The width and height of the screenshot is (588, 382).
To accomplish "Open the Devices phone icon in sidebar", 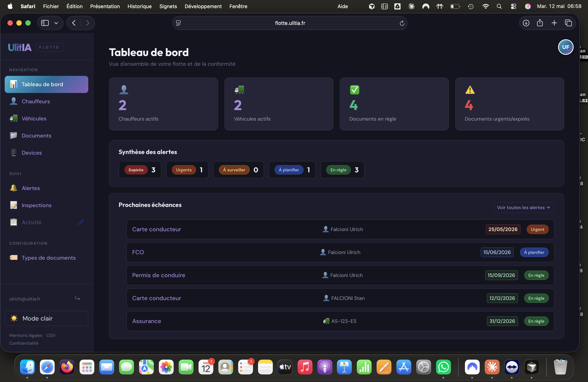I will click(14, 152).
